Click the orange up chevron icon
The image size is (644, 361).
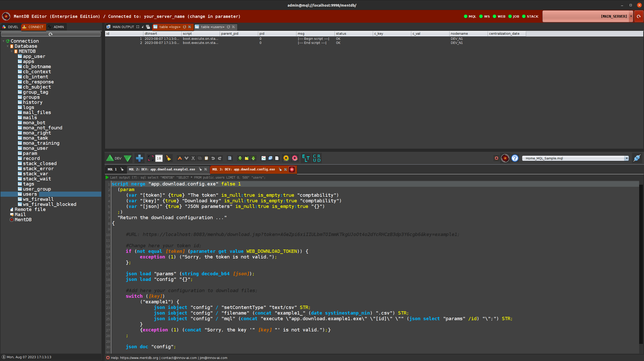click(x=180, y=158)
